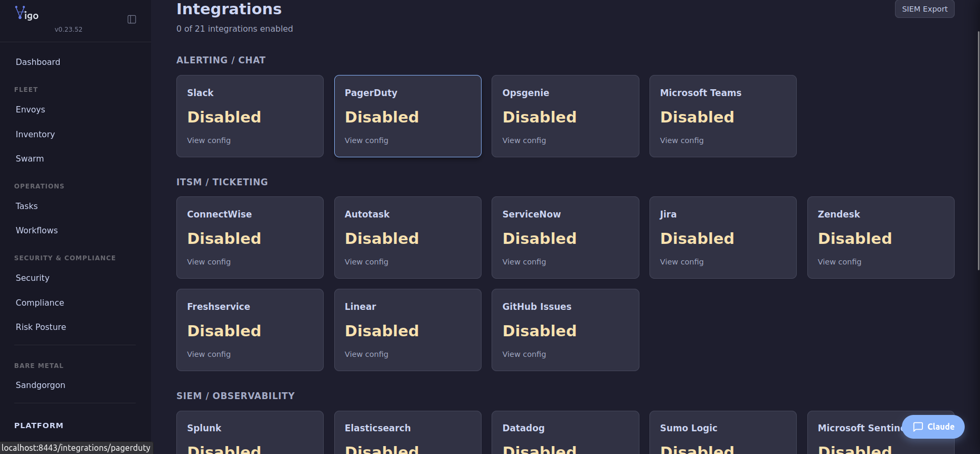Click the ITSM / TICKETING section heading
This screenshot has height=454, width=980.
pos(222,182)
